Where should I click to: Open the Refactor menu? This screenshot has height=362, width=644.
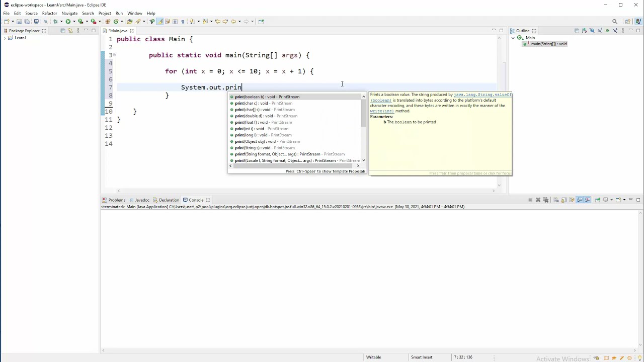point(49,13)
